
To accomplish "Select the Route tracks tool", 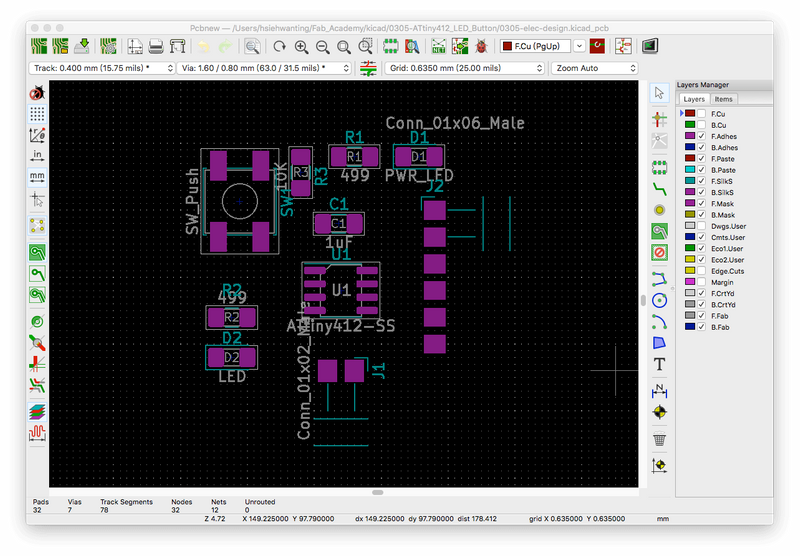I will click(659, 187).
